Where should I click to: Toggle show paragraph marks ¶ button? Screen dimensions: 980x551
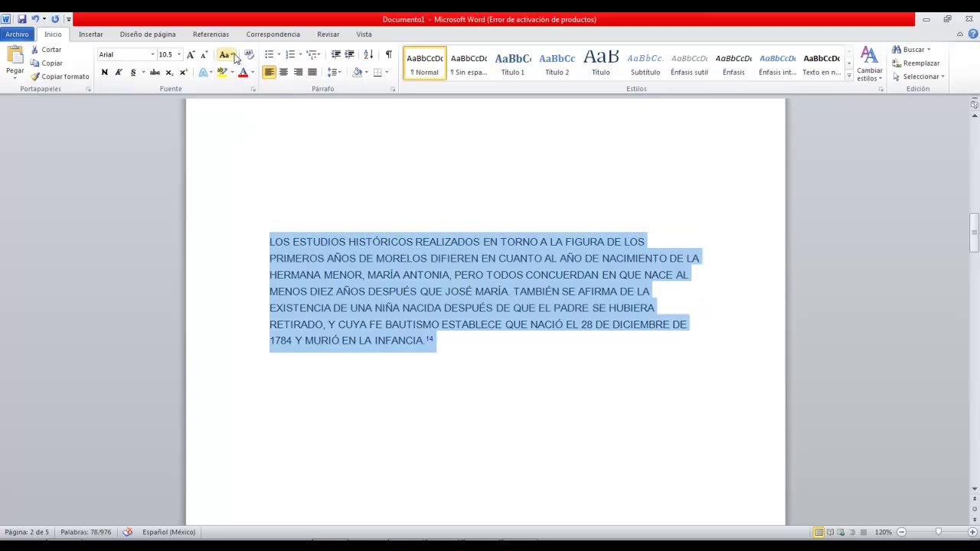click(389, 54)
